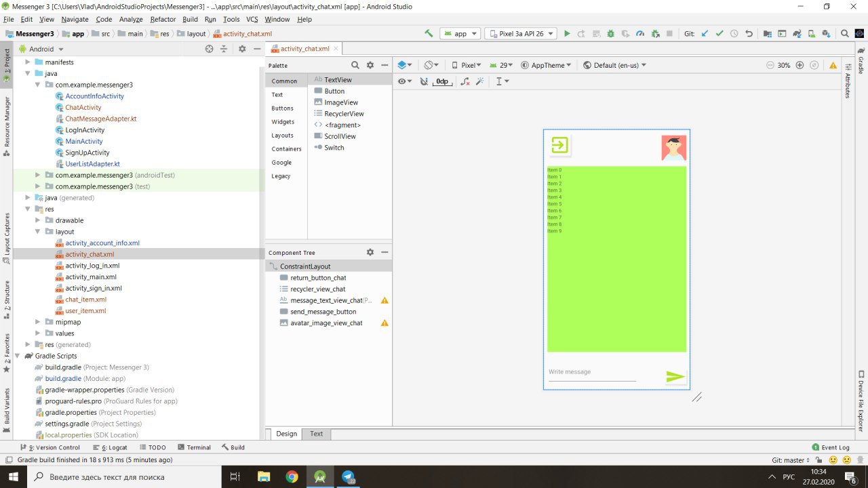Open Project Structure icon in toolbar
868x488 pixels.
coord(767,33)
